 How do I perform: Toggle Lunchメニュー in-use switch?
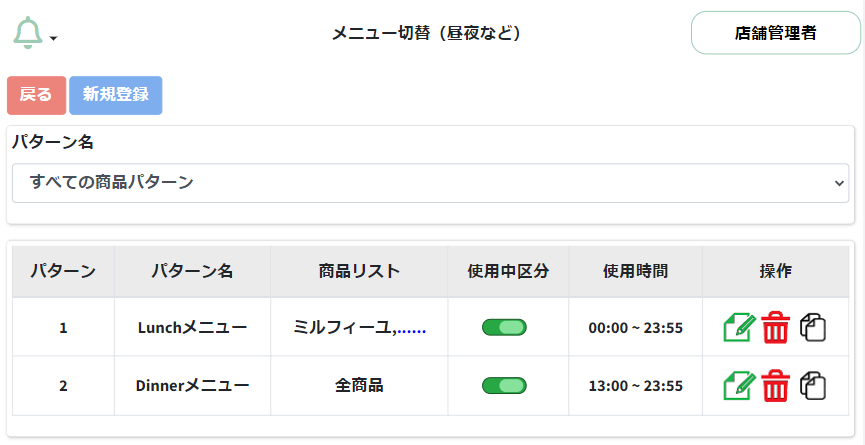[504, 327]
